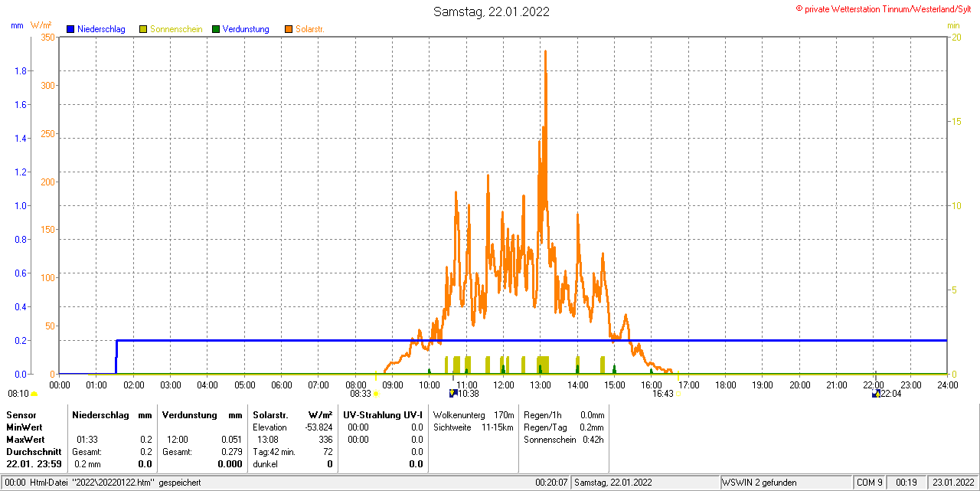The image size is (980, 491).
Task: Click the Verdunstung Gesamt value 0.279
Action: coord(230,452)
